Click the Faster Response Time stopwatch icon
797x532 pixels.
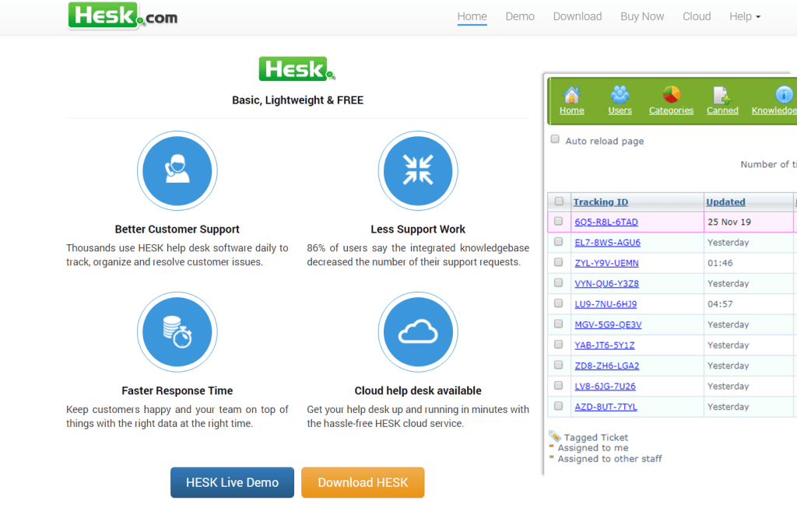(x=177, y=332)
